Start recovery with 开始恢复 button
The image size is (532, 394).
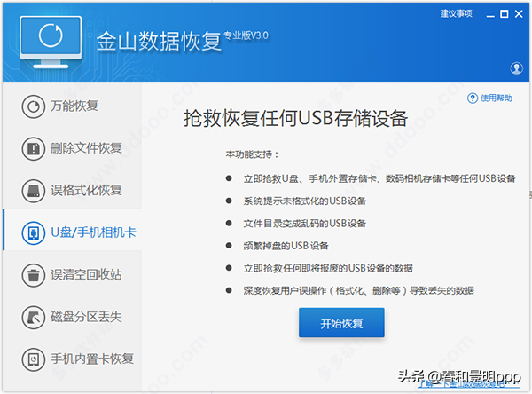pyautogui.click(x=341, y=323)
